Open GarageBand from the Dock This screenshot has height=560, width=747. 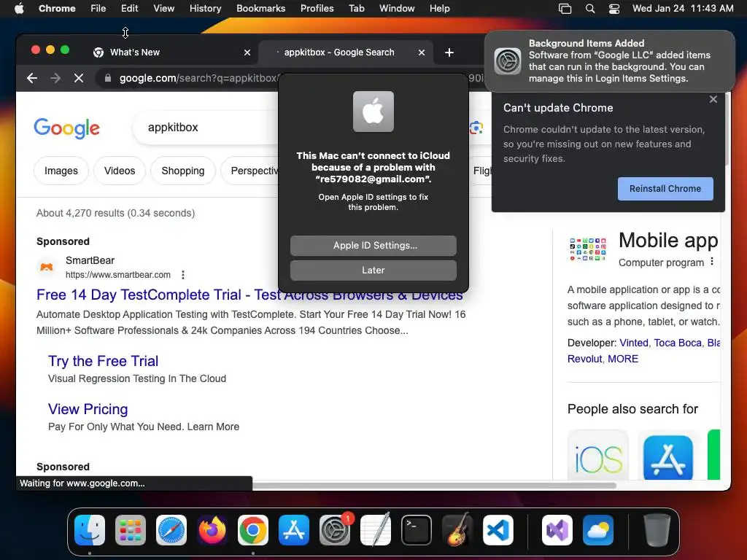click(457, 530)
